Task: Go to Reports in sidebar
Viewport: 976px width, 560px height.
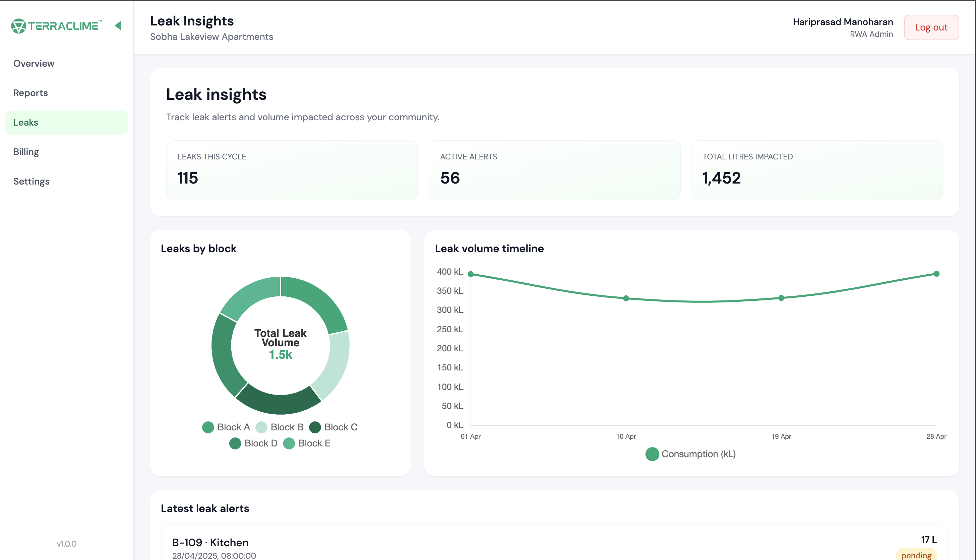Action: pyautogui.click(x=67, y=93)
